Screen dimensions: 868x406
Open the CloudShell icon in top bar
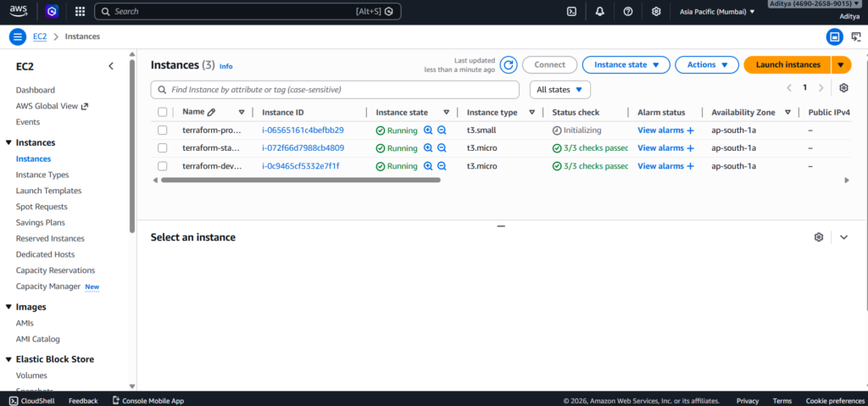[572, 12]
